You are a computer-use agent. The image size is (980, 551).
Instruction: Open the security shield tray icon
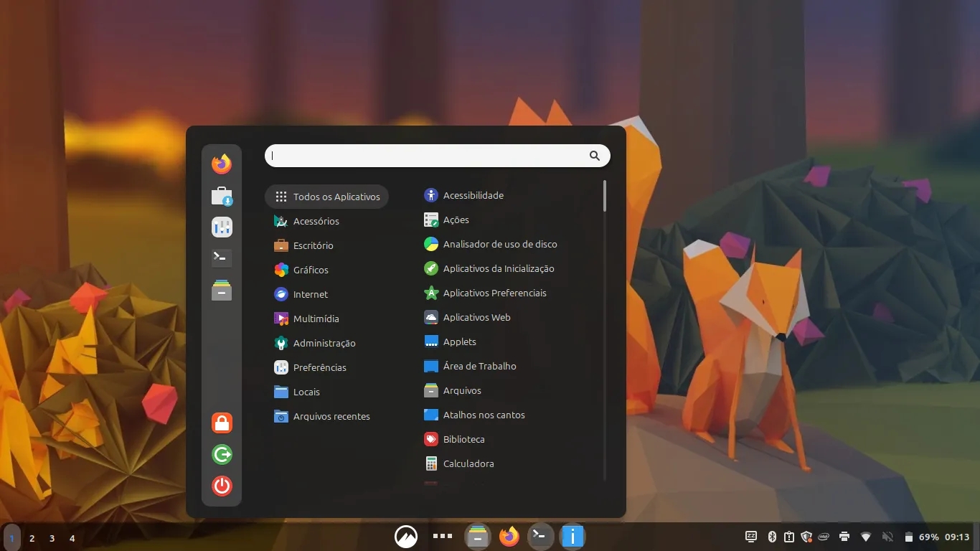(x=806, y=537)
